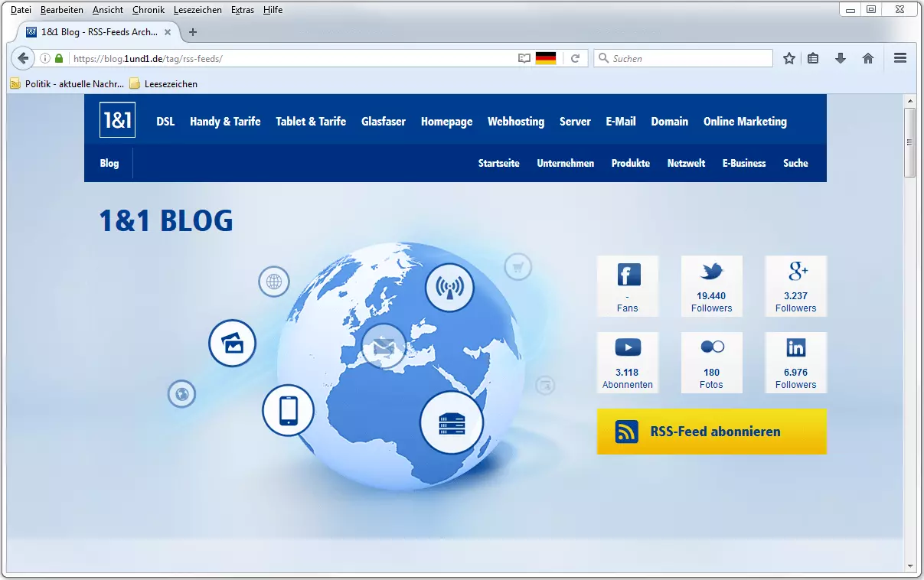924x580 pixels.
Task: Click the faded shopping cart icon
Action: pyautogui.click(x=518, y=266)
